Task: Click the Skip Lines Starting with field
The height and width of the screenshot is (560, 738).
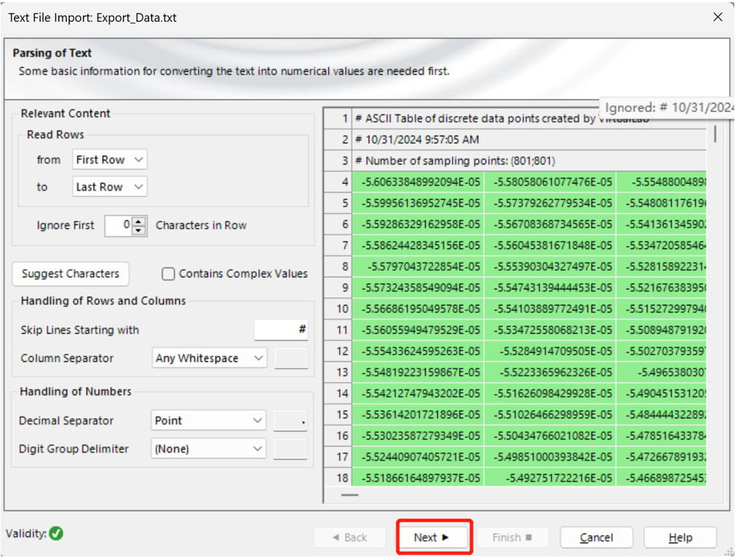Action: point(280,330)
